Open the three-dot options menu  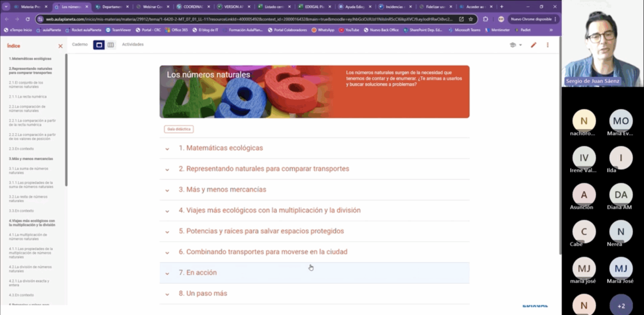(x=547, y=45)
